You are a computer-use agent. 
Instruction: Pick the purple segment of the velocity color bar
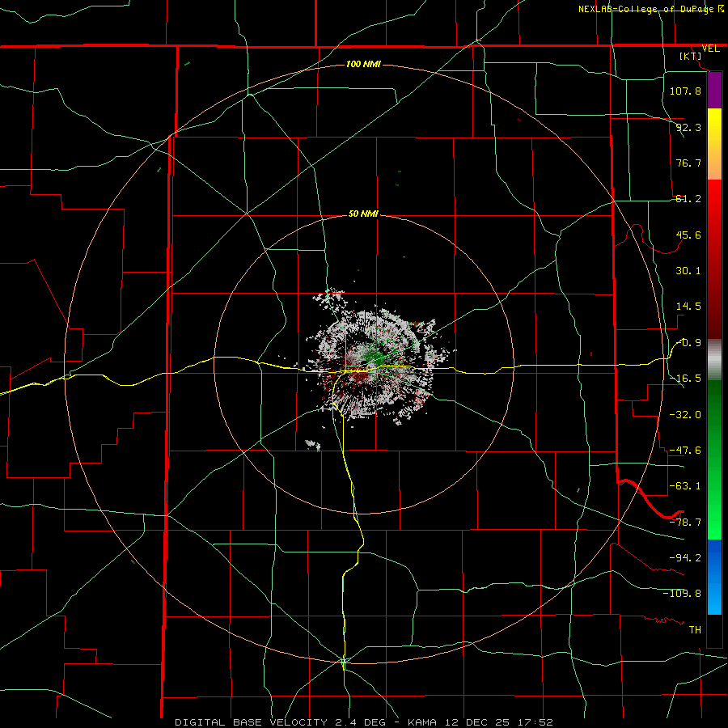click(714, 91)
